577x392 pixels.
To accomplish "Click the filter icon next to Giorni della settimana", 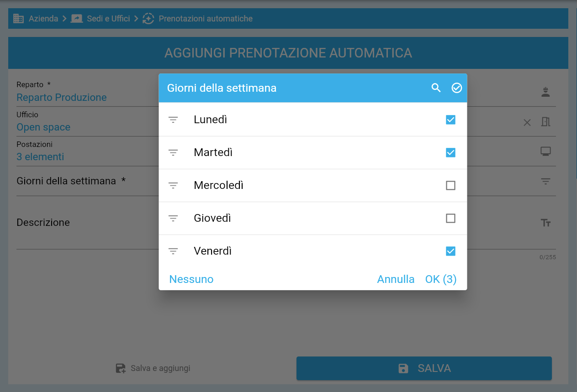I will point(545,181).
